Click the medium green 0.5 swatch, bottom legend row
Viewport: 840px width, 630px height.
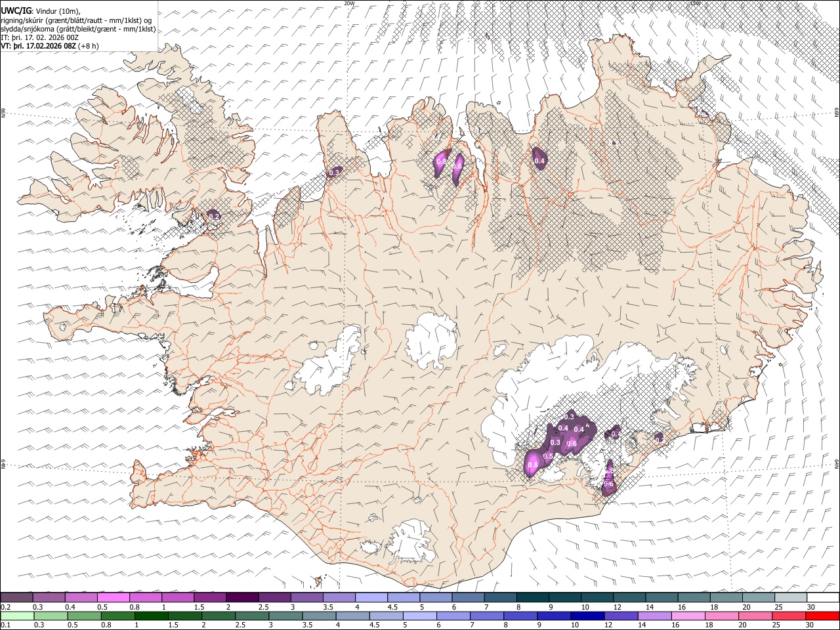pos(85,616)
